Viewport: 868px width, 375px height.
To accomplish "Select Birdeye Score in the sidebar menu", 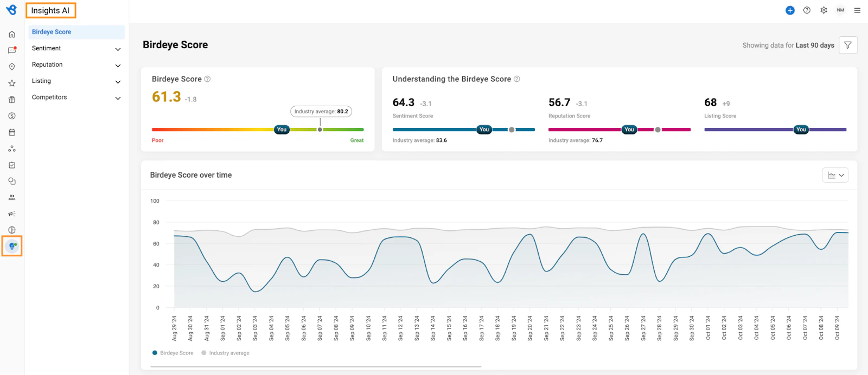I will tap(76, 32).
